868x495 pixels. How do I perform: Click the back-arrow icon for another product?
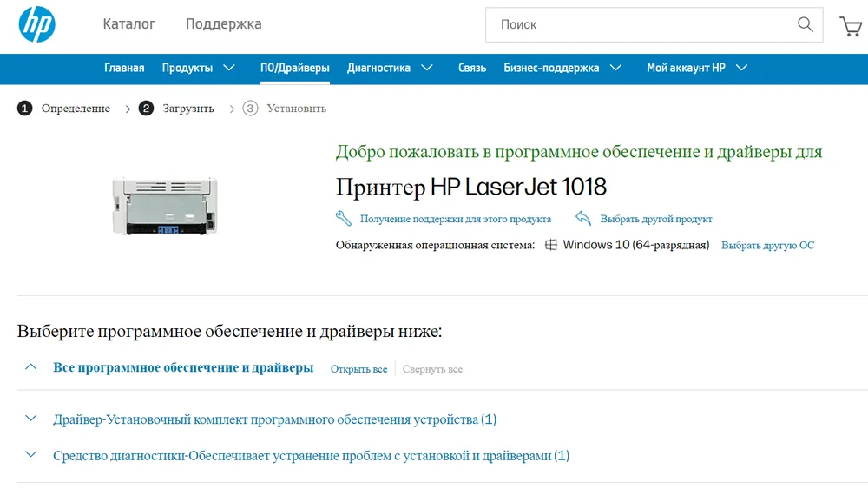[583, 218]
